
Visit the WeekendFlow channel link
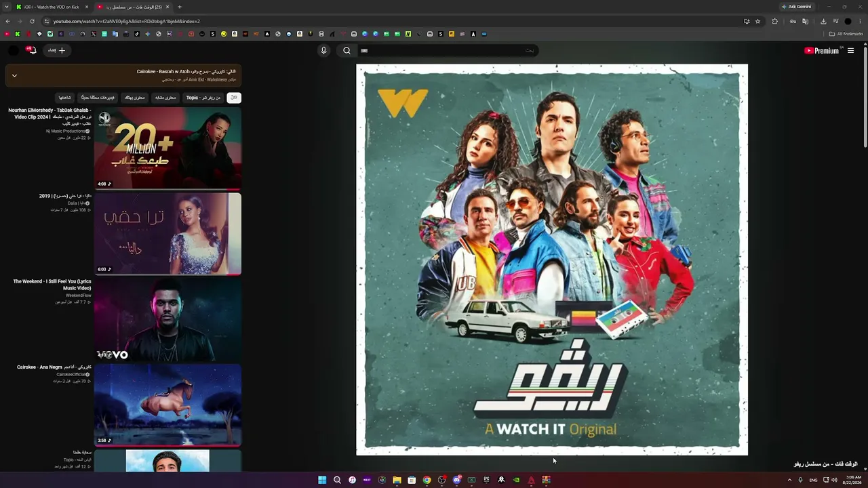click(78, 296)
